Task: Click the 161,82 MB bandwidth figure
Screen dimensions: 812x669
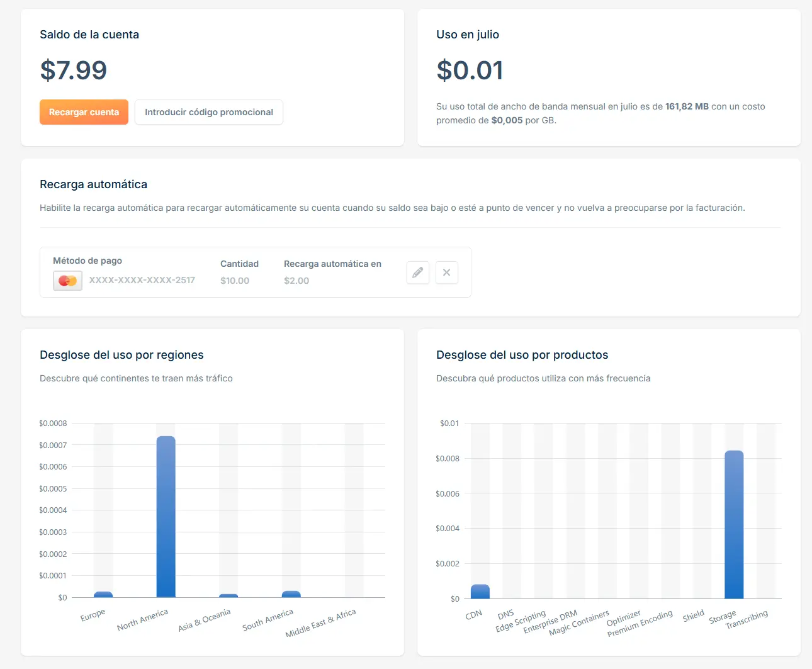Action: 687,106
